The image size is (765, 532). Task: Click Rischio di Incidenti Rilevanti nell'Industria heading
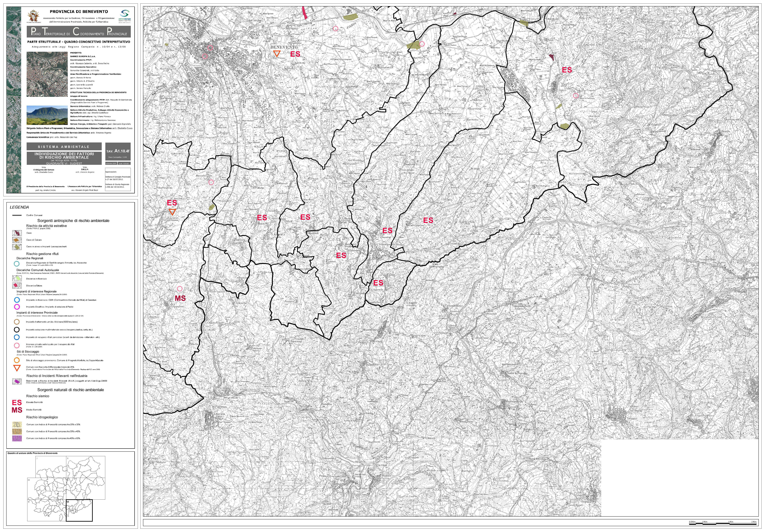57,376
